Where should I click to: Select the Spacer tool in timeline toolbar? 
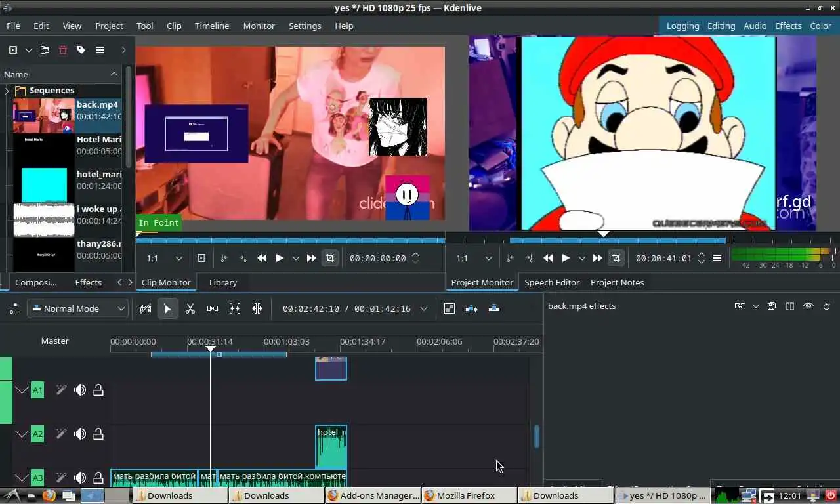pos(213,308)
